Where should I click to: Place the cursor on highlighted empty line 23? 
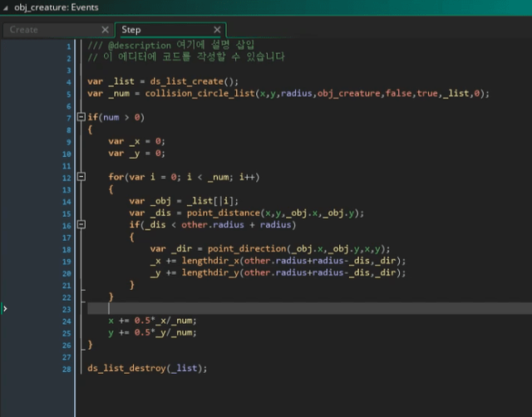click(249, 308)
